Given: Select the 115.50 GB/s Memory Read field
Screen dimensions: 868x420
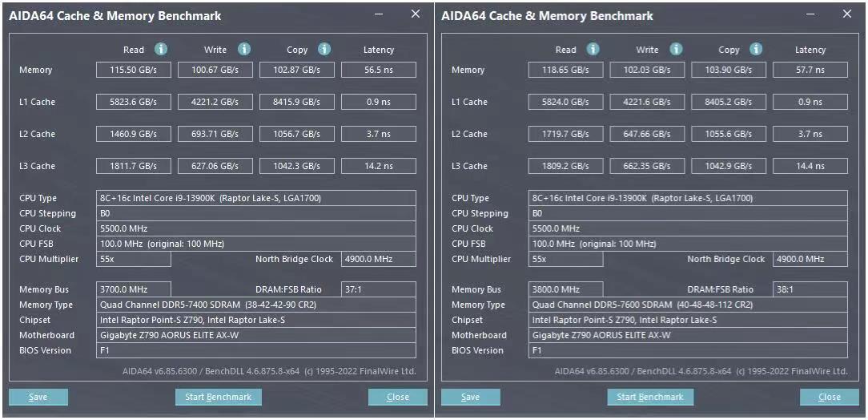Looking at the screenshot, I should [x=134, y=70].
